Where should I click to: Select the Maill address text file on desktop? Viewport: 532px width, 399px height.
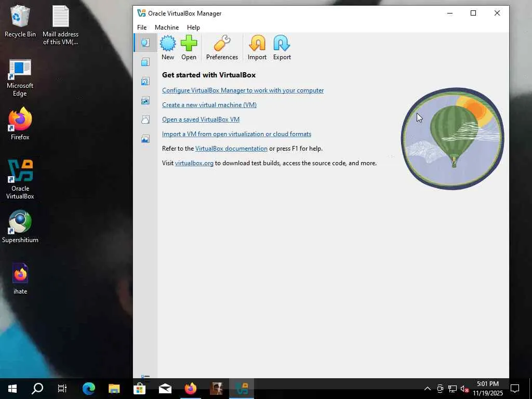[x=60, y=25]
